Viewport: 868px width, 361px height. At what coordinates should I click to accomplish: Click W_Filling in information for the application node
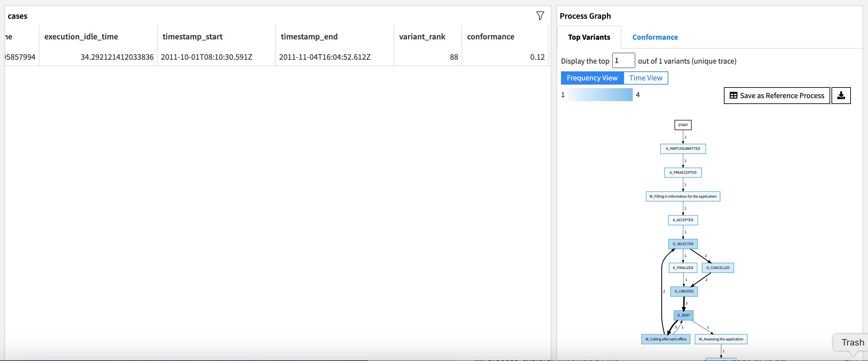coord(683,196)
